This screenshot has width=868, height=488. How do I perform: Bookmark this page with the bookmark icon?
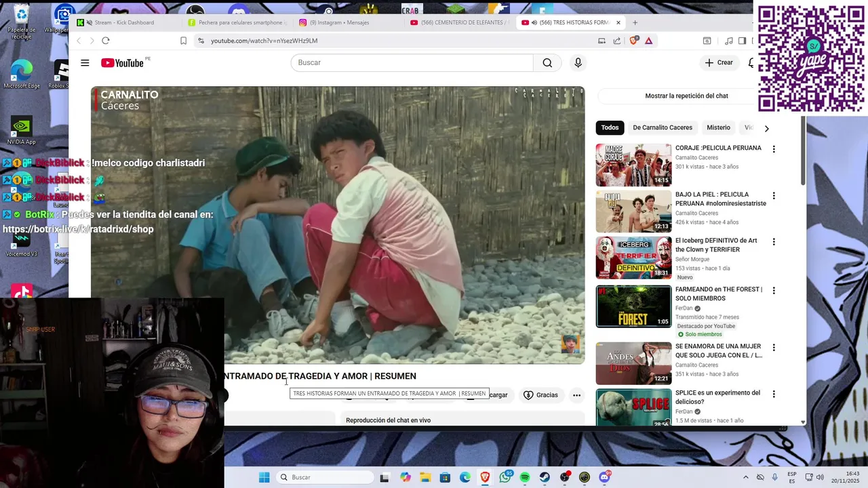click(183, 41)
